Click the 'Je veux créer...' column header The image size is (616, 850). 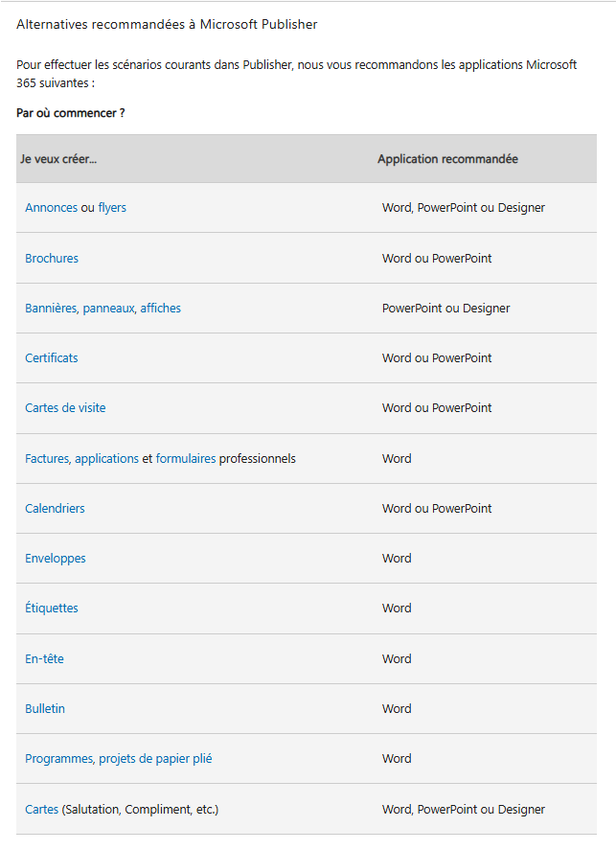(58, 159)
